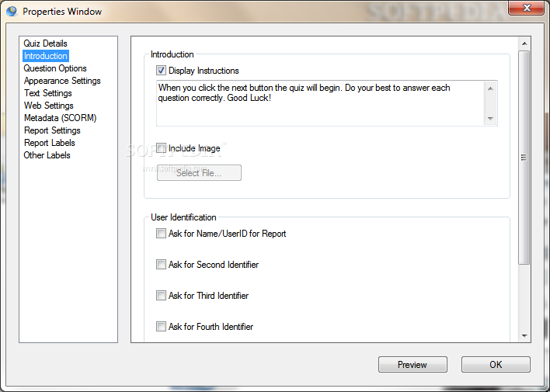Choose Report Labels
Image resolution: width=550 pixels, height=392 pixels.
click(50, 143)
